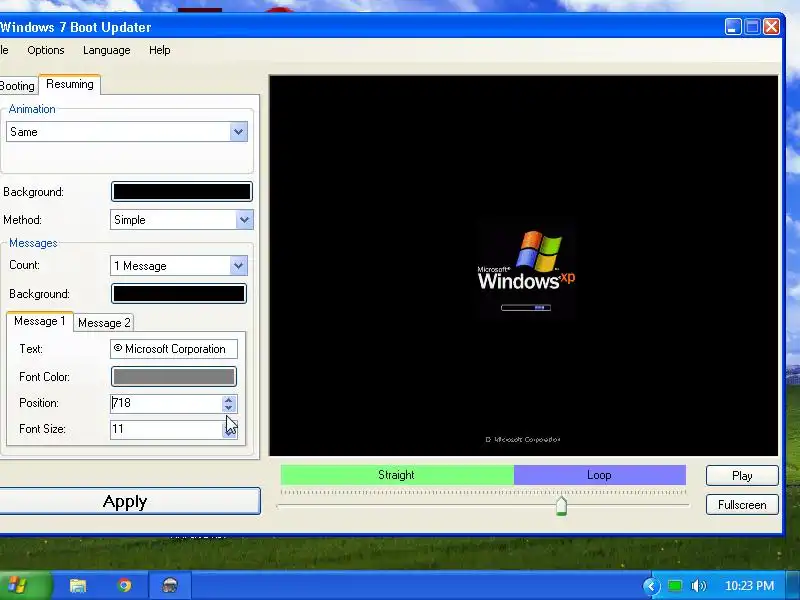
Task: Expand the Animation dropdown showing Same
Action: [127, 132]
